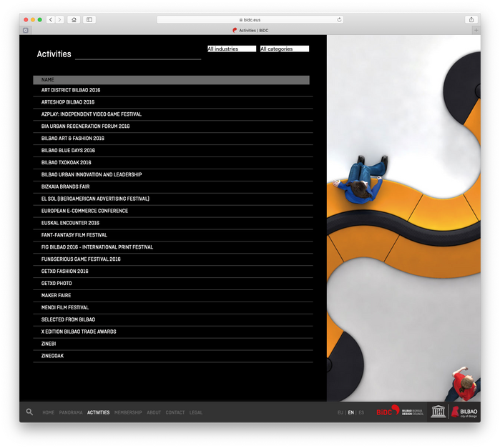Click the Activities page heading
The height and width of the screenshot is (448, 500).
54,54
